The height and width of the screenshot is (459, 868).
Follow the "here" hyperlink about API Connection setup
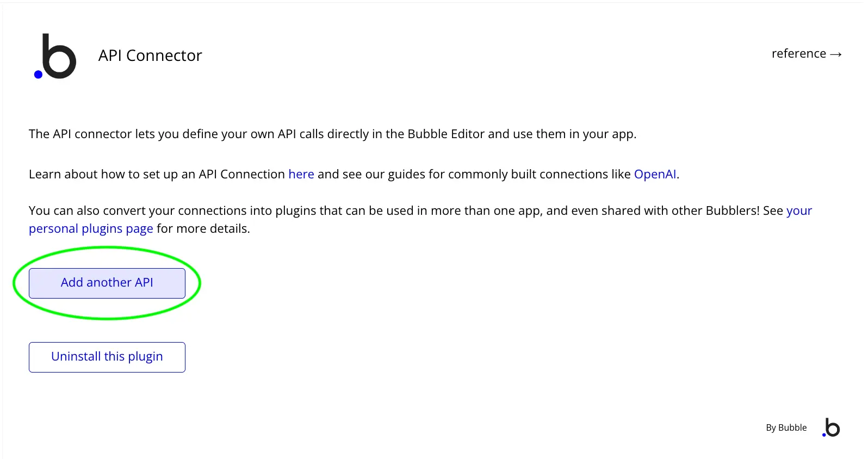pos(301,174)
